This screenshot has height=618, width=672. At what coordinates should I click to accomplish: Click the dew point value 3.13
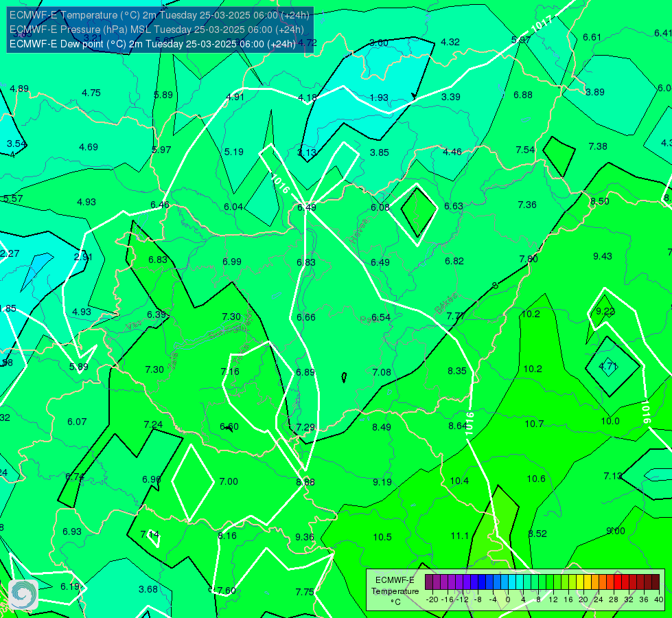[x=307, y=152]
